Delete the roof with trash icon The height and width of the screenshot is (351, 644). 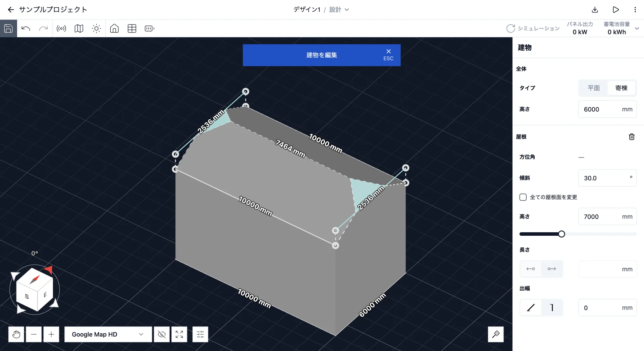tap(632, 137)
